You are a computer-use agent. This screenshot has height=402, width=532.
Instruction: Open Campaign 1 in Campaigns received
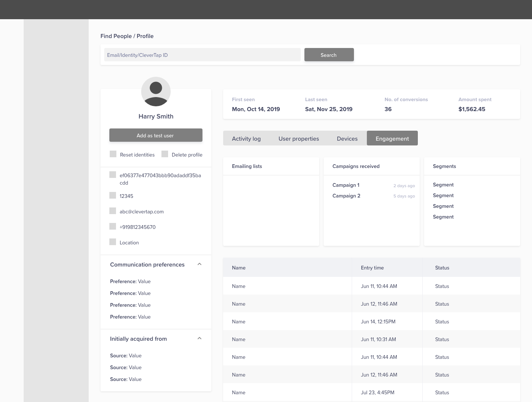pyautogui.click(x=346, y=185)
